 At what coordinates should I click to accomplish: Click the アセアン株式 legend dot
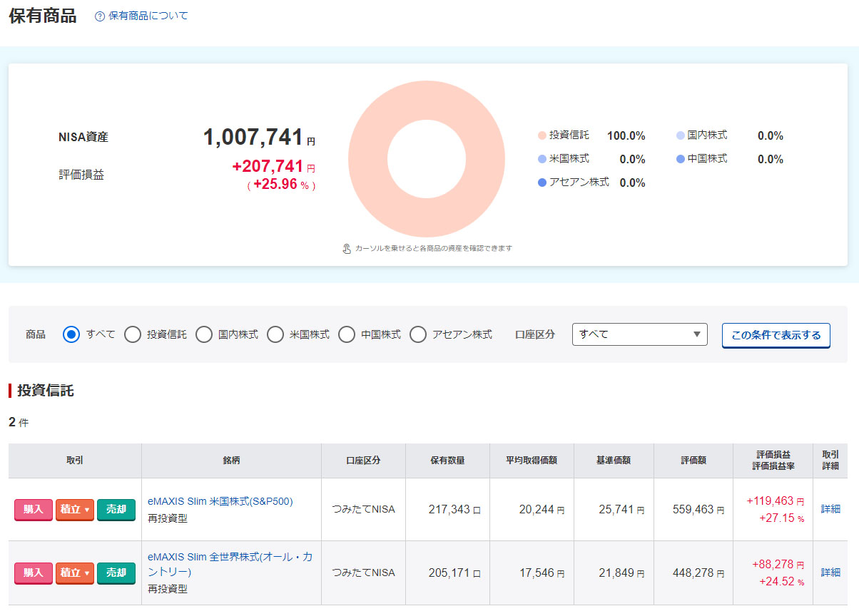pos(542,183)
